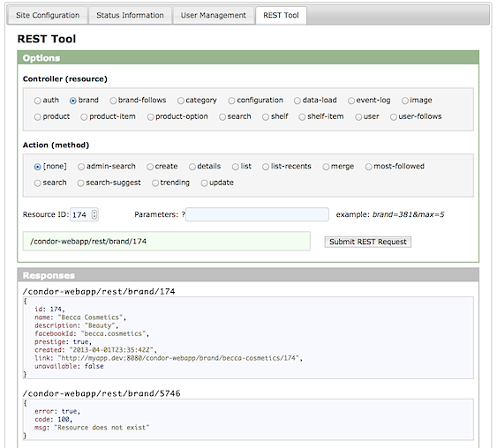The width and height of the screenshot is (497, 448).
Task: Click the name "Becca Cosmetics" line
Action: pyautogui.click(x=80, y=317)
